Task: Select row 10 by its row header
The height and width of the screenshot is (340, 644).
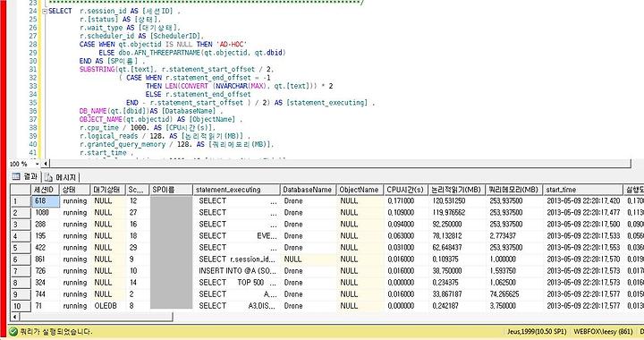Action: click(x=21, y=306)
